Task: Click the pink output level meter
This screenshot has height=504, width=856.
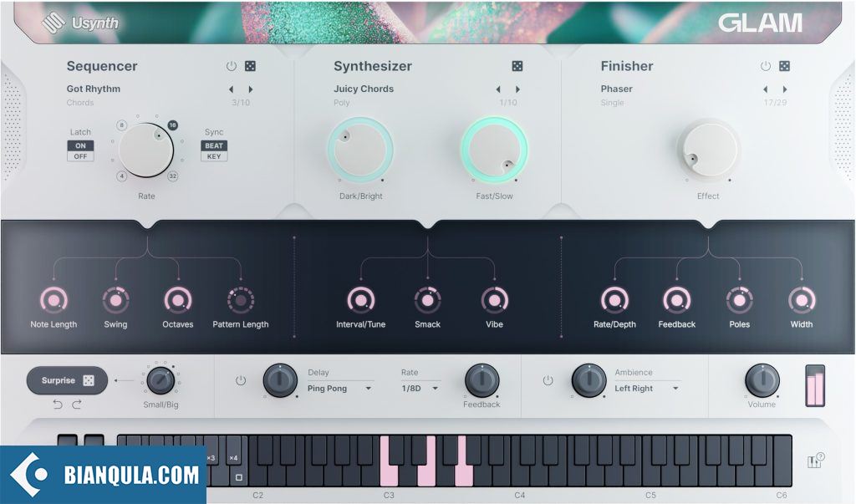Action: (x=815, y=385)
